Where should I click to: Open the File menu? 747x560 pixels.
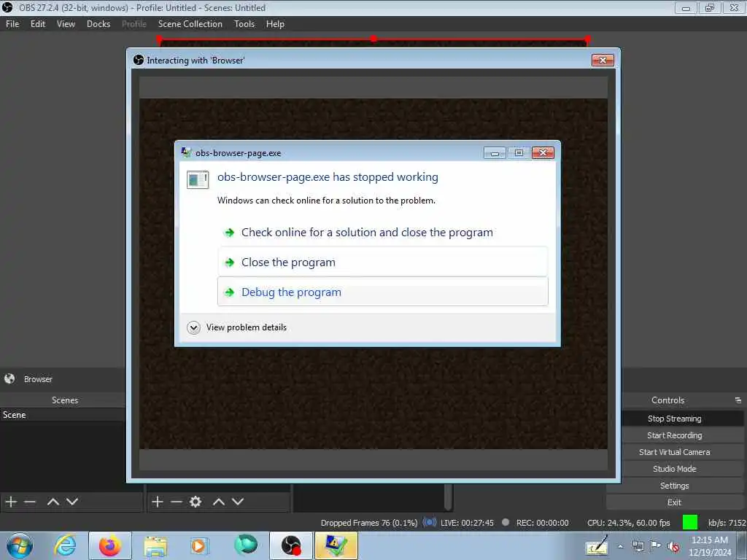click(x=12, y=24)
